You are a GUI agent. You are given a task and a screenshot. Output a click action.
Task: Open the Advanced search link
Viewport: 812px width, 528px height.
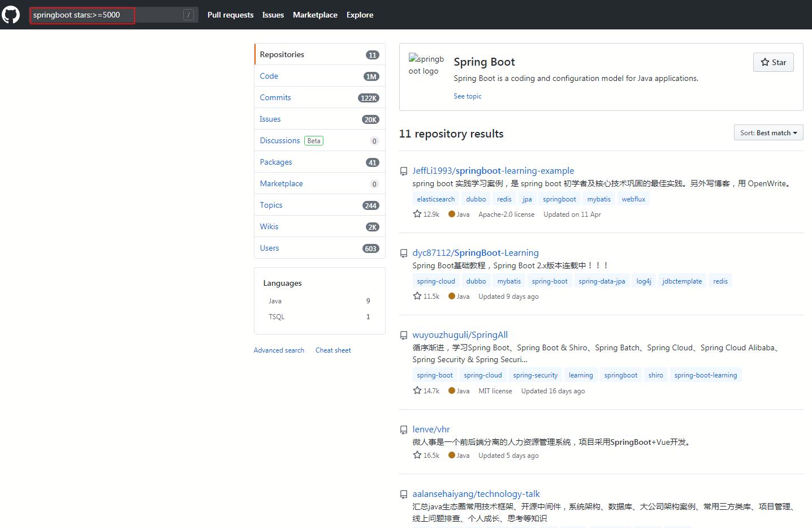pyautogui.click(x=279, y=350)
